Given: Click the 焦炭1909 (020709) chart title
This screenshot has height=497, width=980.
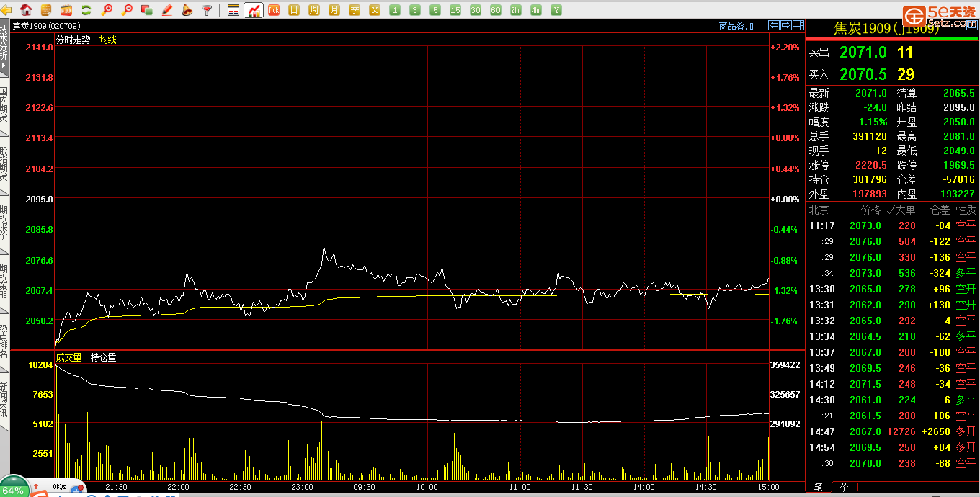Looking at the screenshot, I should click(47, 26).
